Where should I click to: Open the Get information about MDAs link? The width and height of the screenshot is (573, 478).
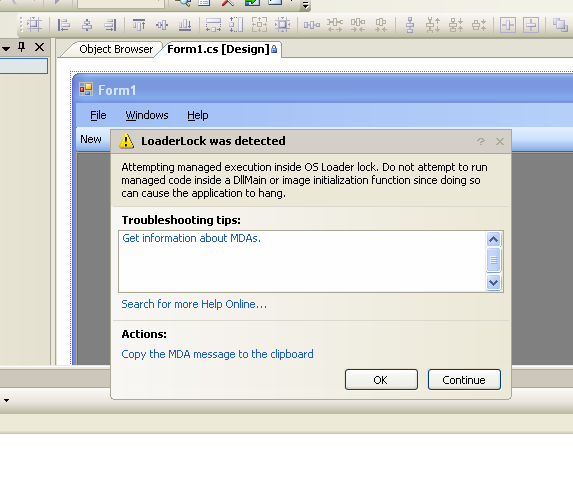(191, 238)
